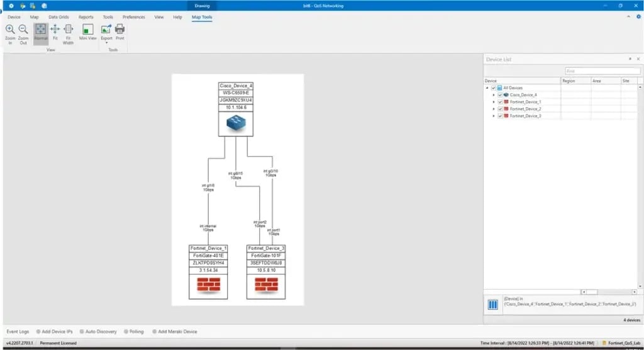
Task: Click the third quick-access icon in title bar
Action: coord(33,6)
